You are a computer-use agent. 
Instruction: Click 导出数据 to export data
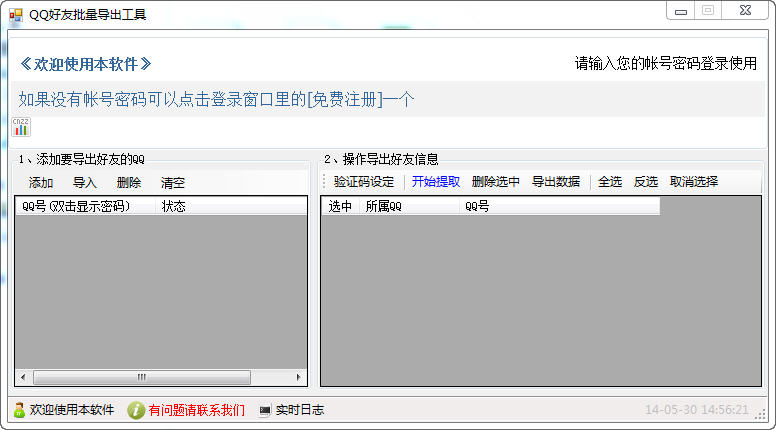[556, 182]
